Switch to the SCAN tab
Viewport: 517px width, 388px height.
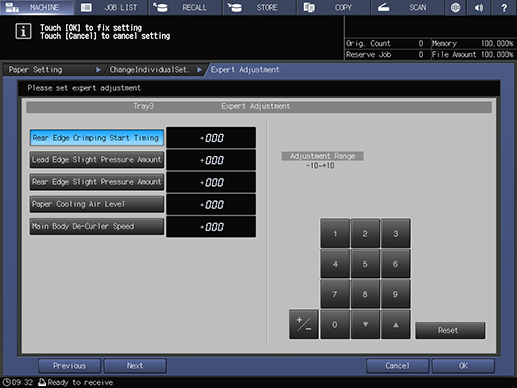coord(407,7)
